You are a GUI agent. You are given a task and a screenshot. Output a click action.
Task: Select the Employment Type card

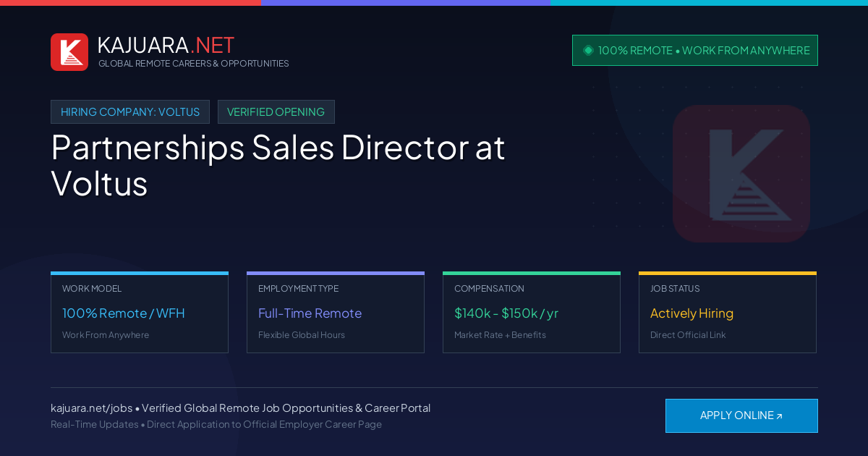point(336,313)
